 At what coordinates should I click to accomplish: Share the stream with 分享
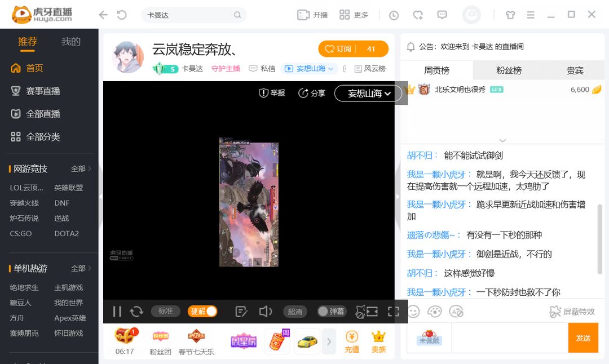[311, 93]
